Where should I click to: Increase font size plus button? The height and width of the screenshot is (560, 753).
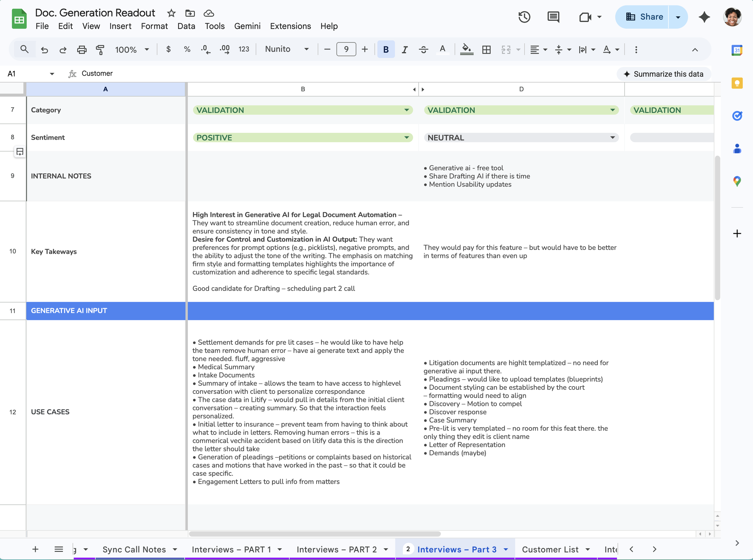click(365, 49)
